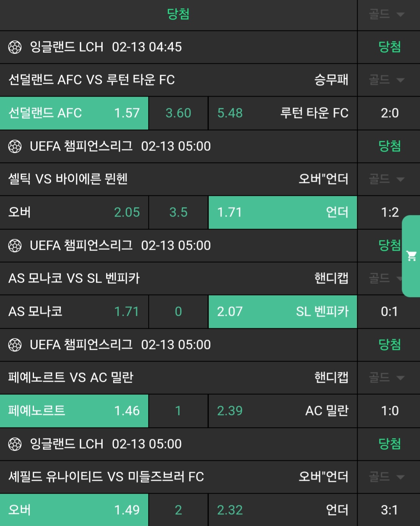Image resolution: width=420 pixels, height=526 pixels.
Task: Open the top header 골드 dropdown
Action: (x=386, y=14)
